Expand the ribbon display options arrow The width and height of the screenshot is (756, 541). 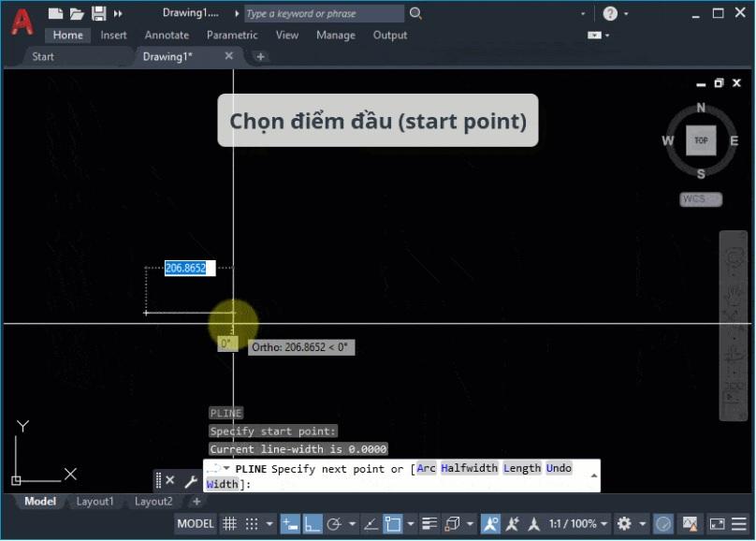607,36
